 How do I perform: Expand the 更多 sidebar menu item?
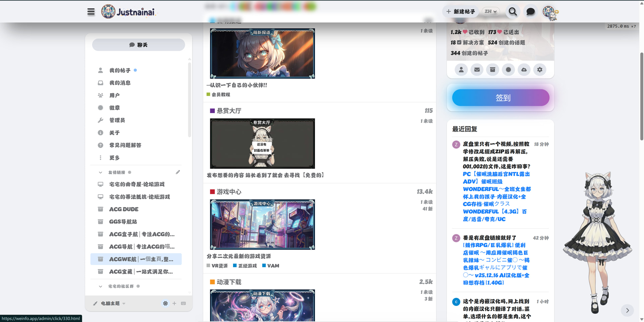click(114, 158)
